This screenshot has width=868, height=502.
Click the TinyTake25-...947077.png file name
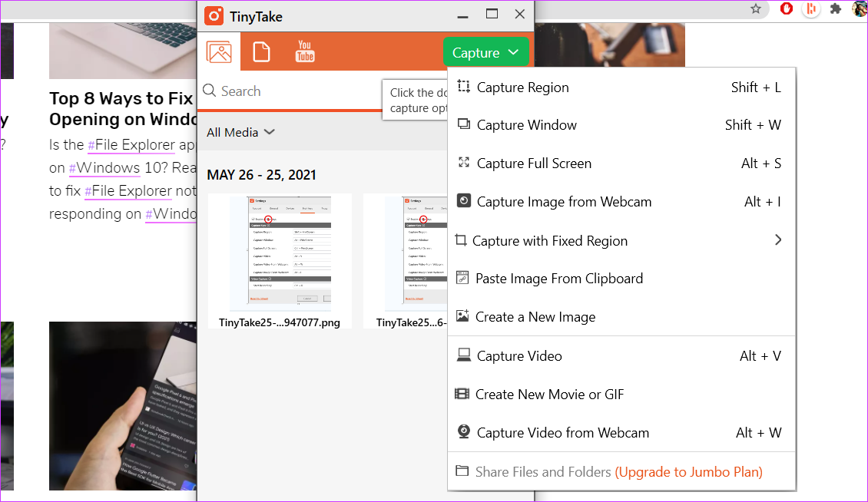[280, 322]
